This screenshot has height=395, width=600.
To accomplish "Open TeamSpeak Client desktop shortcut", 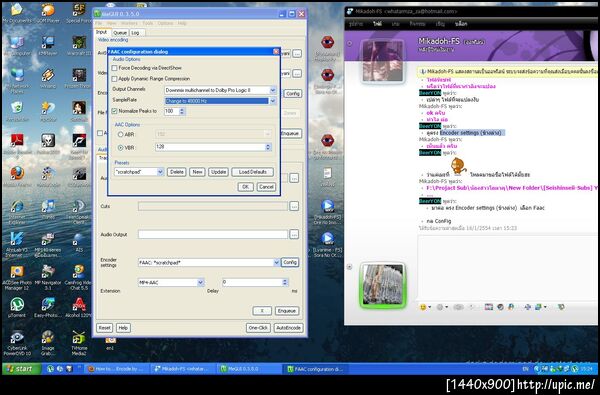I will (79, 212).
